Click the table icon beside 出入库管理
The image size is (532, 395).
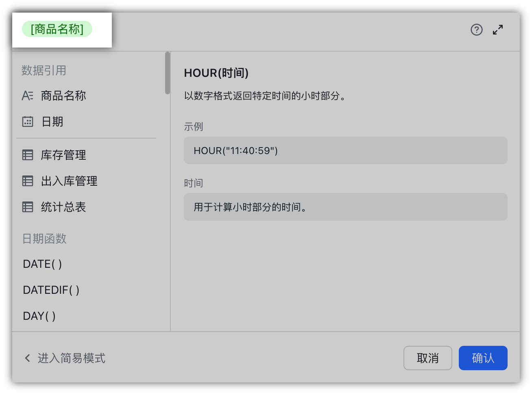point(27,181)
